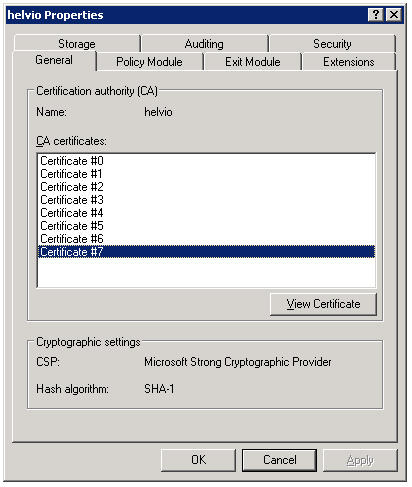
Task: Highlight Certificate #4 in the list
Action: (206, 213)
